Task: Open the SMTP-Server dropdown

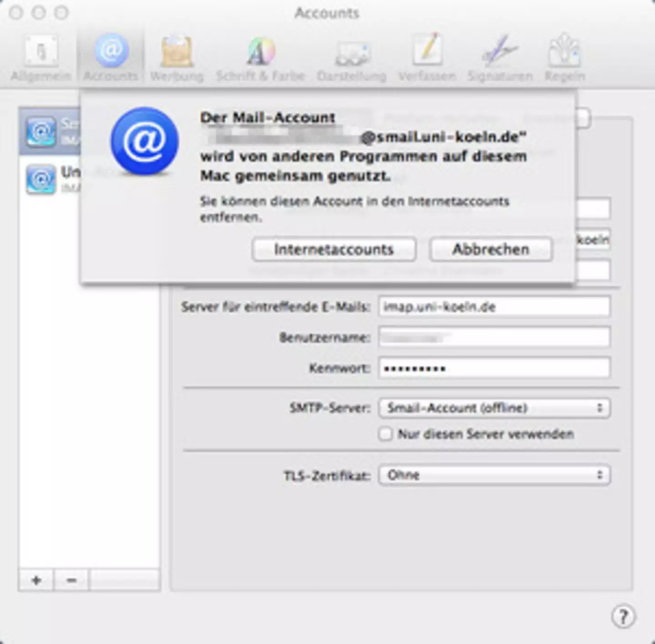Action: pyautogui.click(x=494, y=408)
